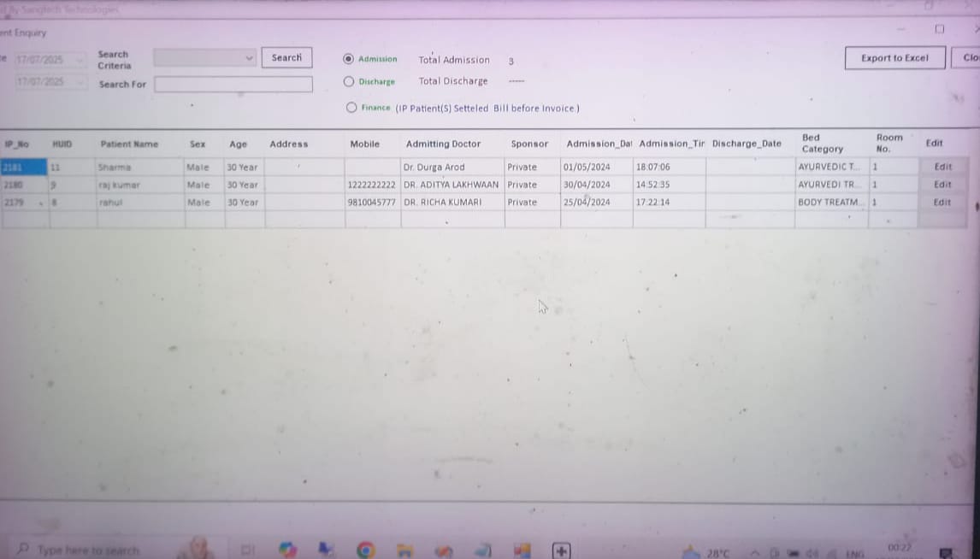Open the medical cross app taskbar icon
This screenshot has height=559, width=980.
point(561,551)
